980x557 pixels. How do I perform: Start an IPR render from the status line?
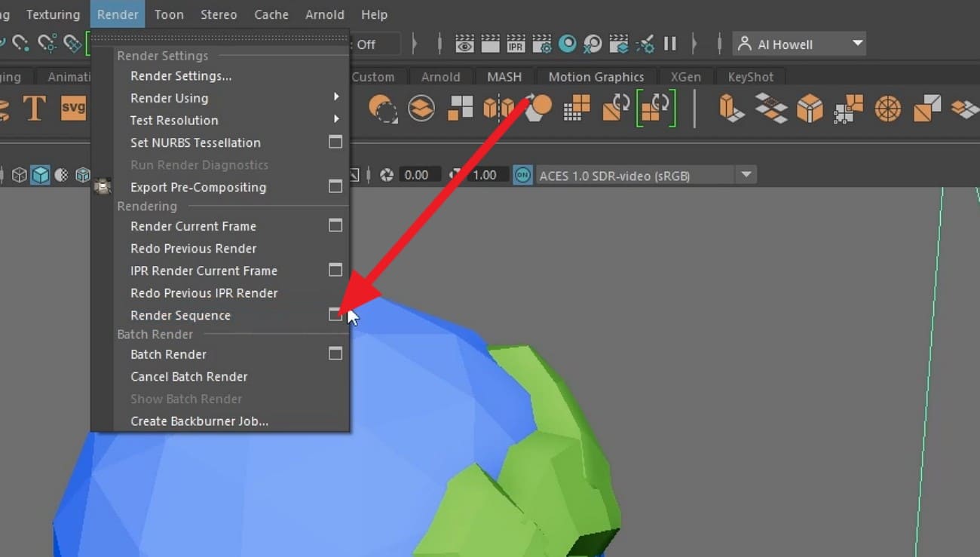click(516, 44)
